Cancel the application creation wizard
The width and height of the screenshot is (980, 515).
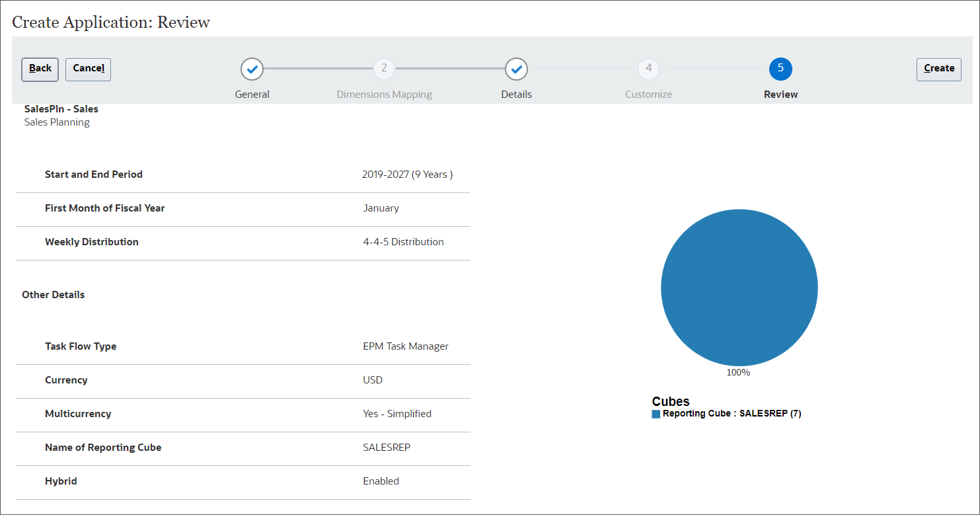(88, 69)
